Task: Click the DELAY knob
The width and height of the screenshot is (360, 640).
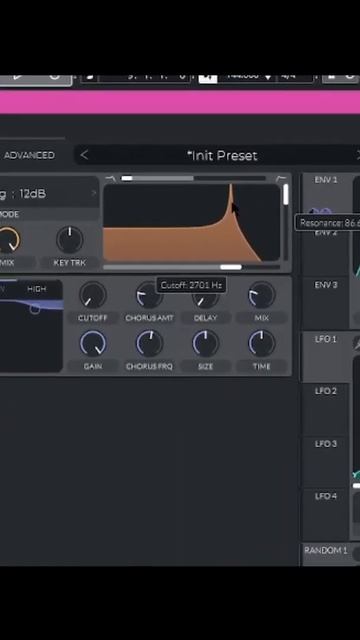Action: (x=205, y=296)
